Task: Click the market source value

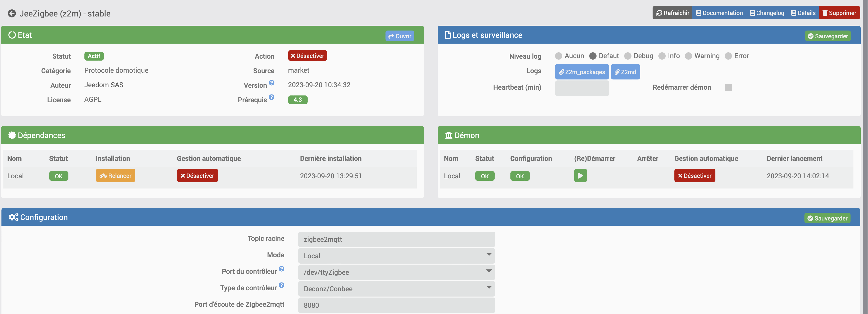Action: click(x=299, y=70)
